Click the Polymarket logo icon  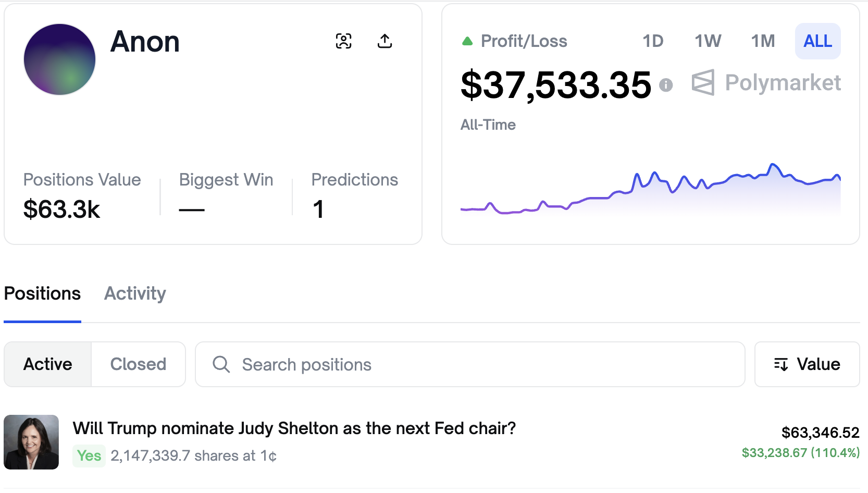[703, 82]
